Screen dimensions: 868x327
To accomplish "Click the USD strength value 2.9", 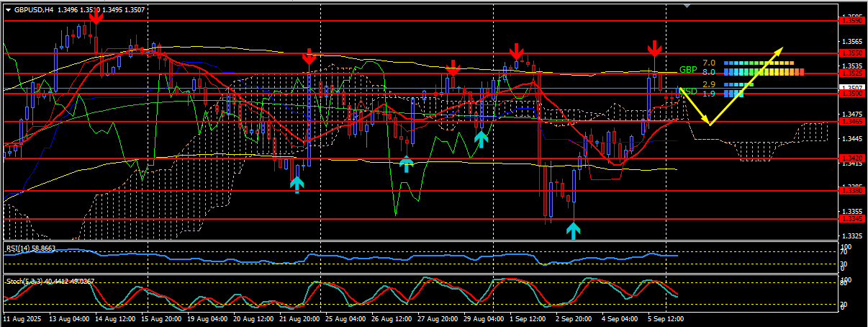I will [708, 84].
